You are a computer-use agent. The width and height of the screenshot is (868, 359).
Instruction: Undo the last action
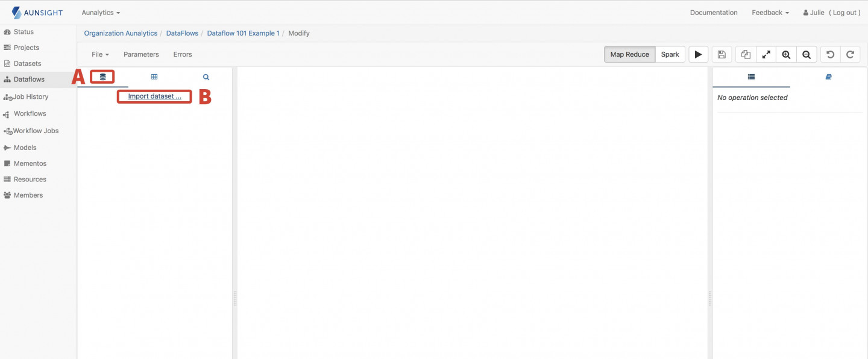[830, 54]
